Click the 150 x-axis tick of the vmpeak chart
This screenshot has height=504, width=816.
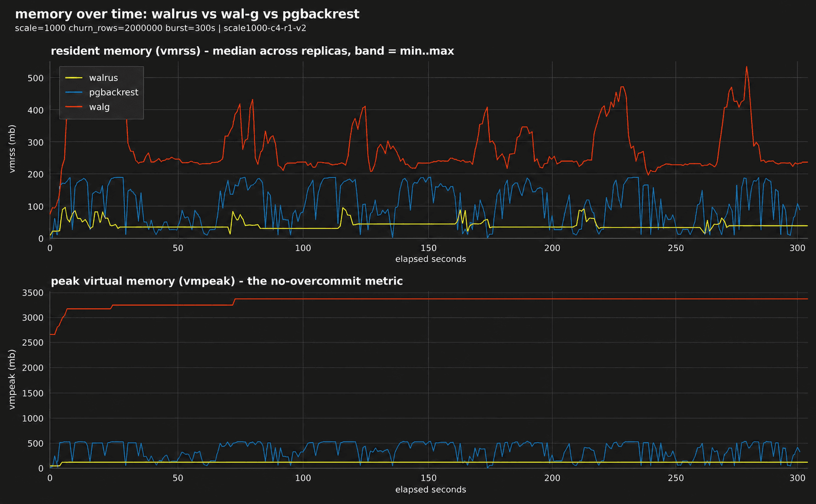(x=428, y=478)
